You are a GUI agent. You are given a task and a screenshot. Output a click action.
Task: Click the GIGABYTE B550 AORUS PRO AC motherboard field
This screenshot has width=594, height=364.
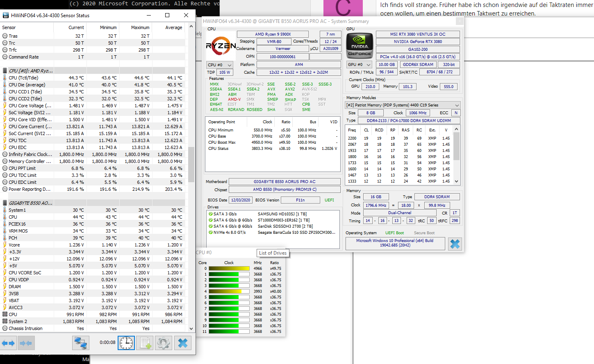[x=284, y=182]
